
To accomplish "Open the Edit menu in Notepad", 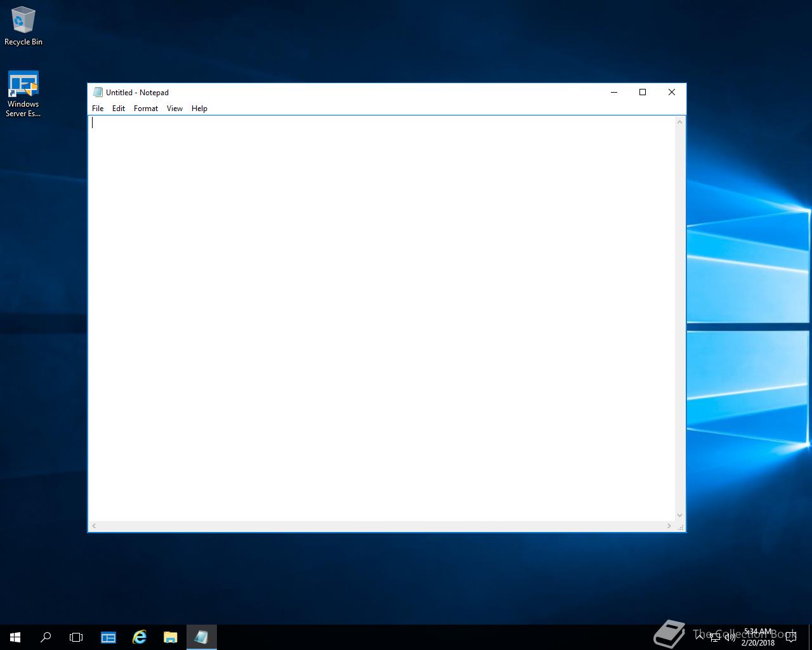I will pyautogui.click(x=119, y=109).
